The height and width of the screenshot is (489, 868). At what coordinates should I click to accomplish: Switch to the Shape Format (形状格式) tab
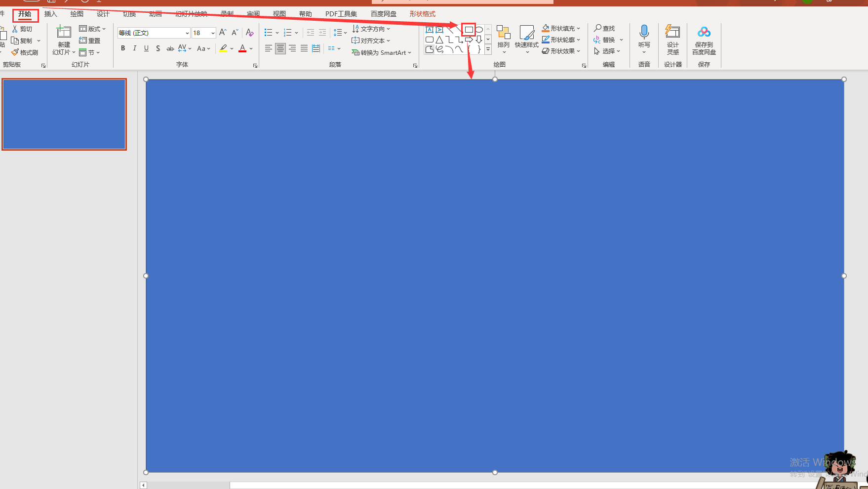tap(423, 14)
